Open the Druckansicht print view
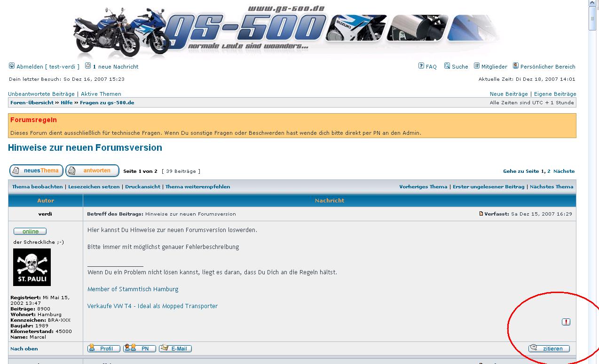The height and width of the screenshot is (364, 599). [x=142, y=186]
